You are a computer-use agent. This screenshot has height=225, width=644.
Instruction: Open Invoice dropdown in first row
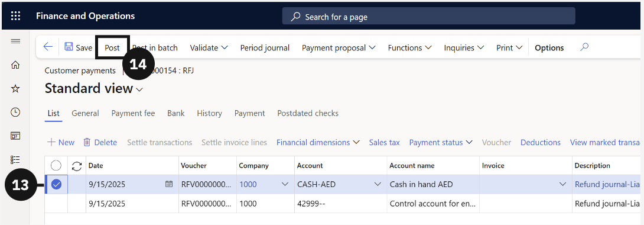[562, 185]
